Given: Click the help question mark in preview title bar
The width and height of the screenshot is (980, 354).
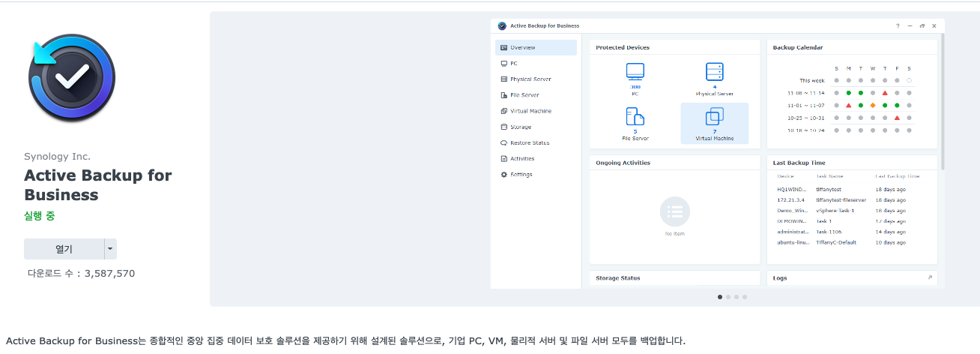Looking at the screenshot, I should click(x=898, y=25).
